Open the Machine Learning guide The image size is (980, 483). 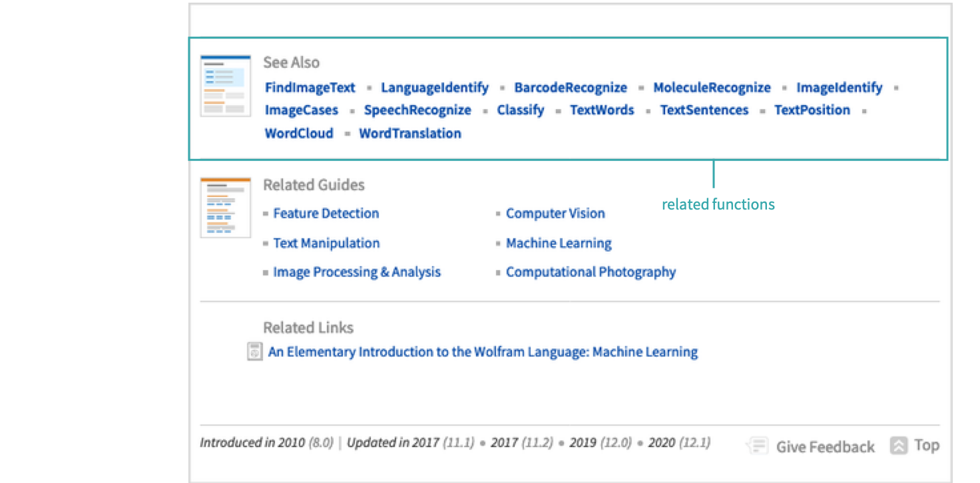(559, 243)
